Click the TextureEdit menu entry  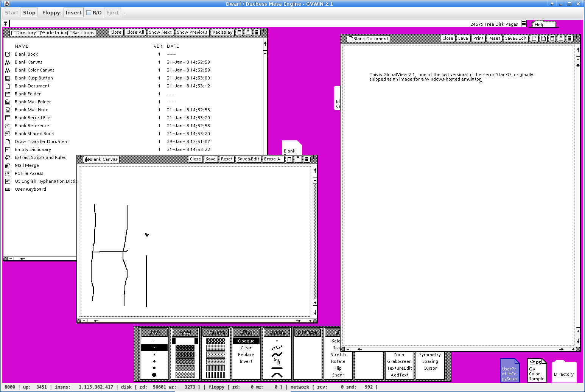coord(399,368)
